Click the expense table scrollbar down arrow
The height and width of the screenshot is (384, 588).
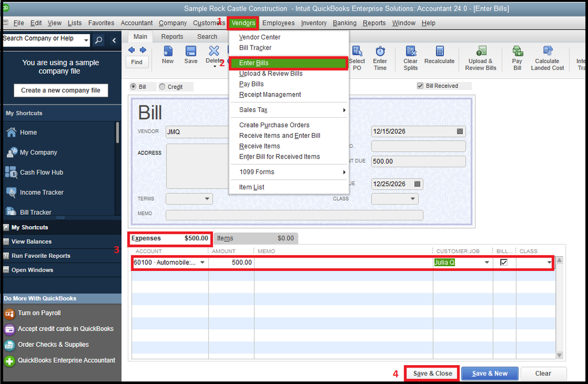coord(559,355)
